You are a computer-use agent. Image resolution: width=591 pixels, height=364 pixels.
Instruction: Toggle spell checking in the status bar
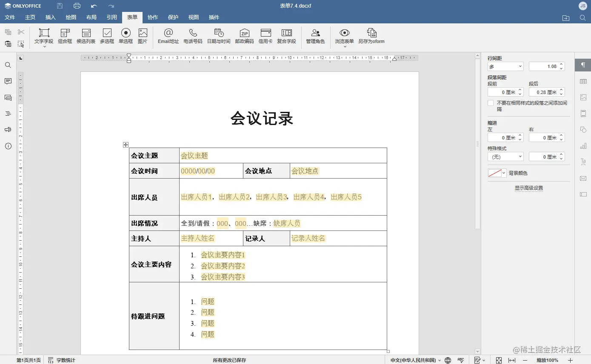[460, 360]
